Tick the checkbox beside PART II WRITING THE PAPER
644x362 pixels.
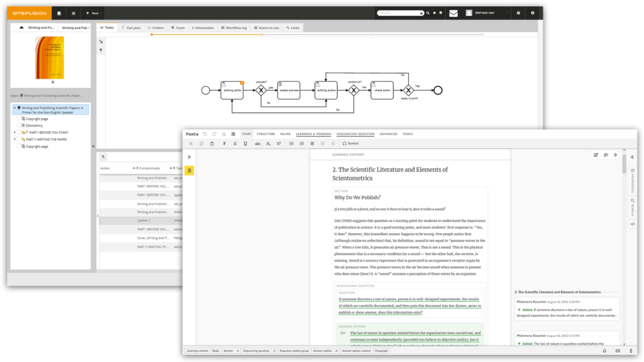(18, 139)
